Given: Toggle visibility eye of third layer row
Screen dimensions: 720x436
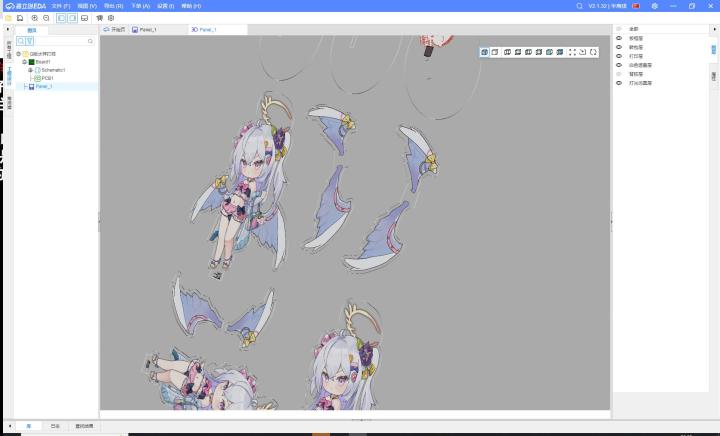Looking at the screenshot, I should pyautogui.click(x=619, y=56).
